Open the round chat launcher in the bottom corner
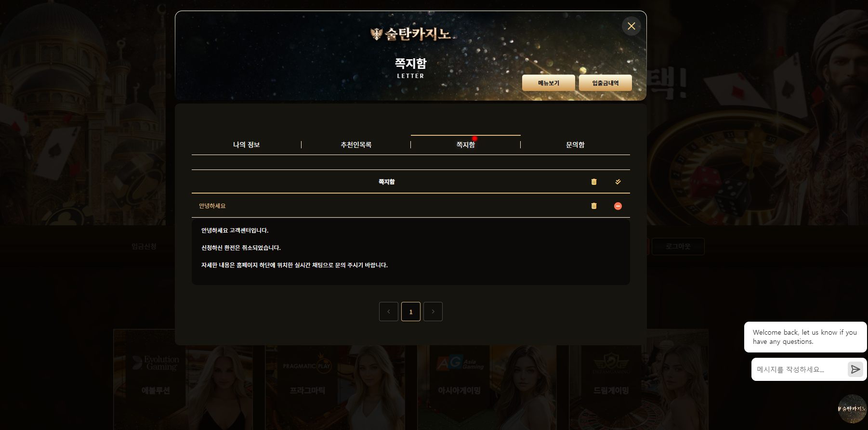This screenshot has width=868, height=430. (852, 409)
